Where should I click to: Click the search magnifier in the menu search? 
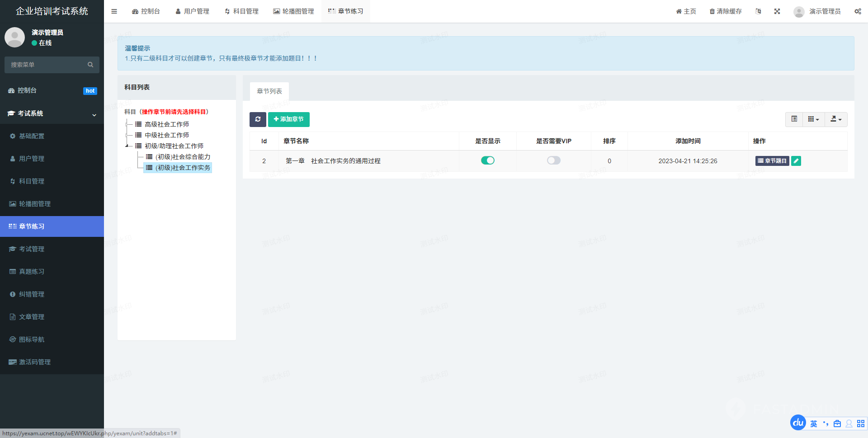[90, 65]
